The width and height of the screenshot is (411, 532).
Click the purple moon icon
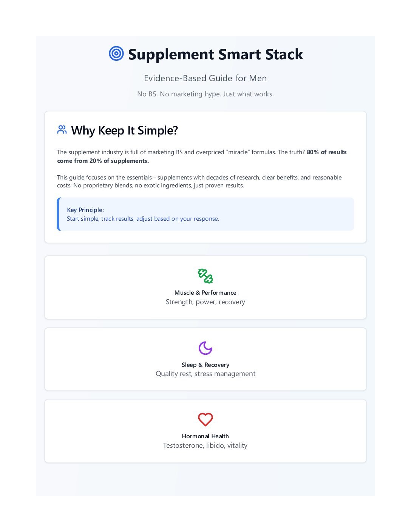pos(205,348)
